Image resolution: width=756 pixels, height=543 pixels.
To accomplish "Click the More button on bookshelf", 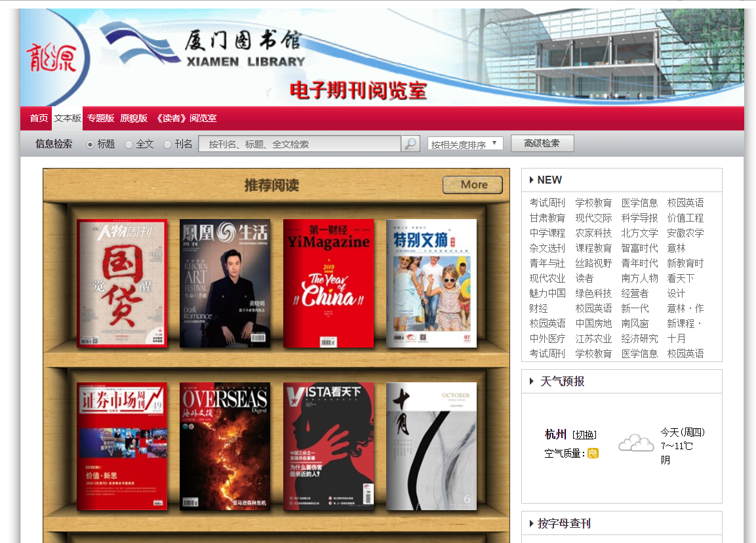I will coord(473,185).
